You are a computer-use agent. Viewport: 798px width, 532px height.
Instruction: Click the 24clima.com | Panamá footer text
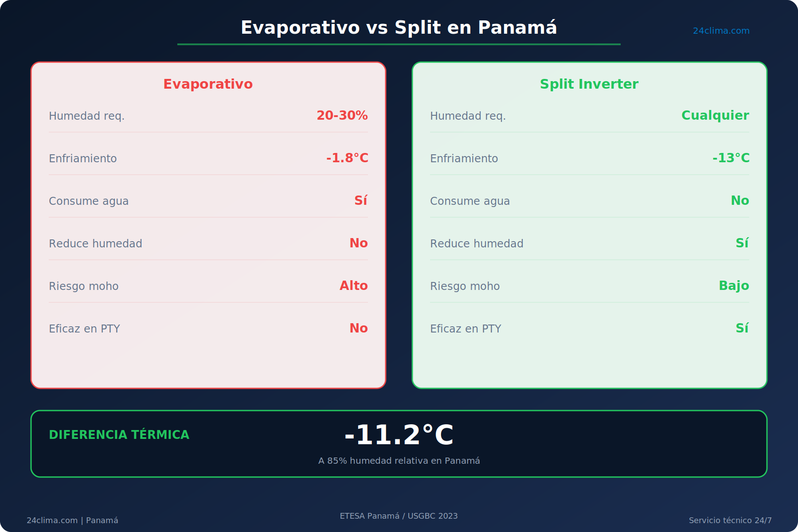point(72,520)
